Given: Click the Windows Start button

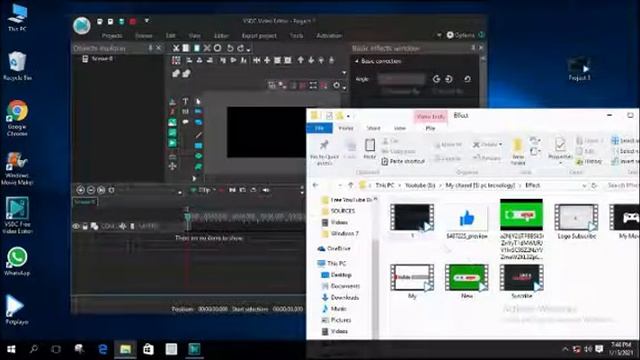Looking at the screenshot, I should pyautogui.click(x=11, y=349).
